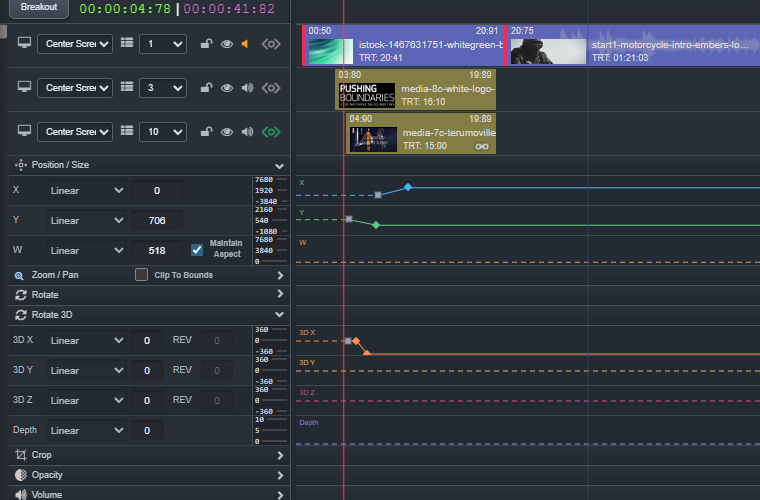Click the list icon beside layer 3 dropdown

[127, 87]
